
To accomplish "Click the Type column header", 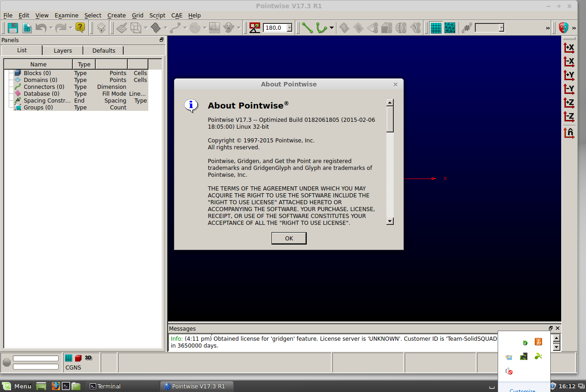I will pyautogui.click(x=84, y=64).
